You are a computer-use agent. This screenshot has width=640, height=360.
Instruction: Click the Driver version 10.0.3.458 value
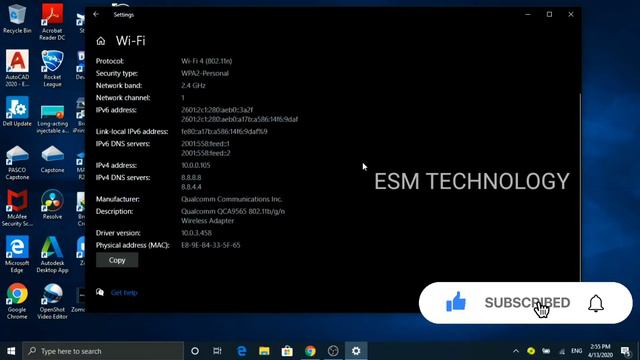click(196, 233)
